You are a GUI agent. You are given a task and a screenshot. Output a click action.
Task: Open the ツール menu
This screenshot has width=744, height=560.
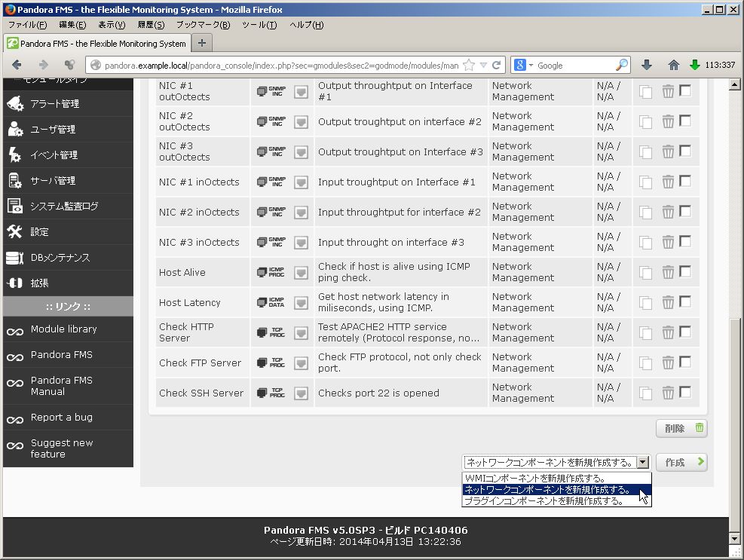click(259, 25)
